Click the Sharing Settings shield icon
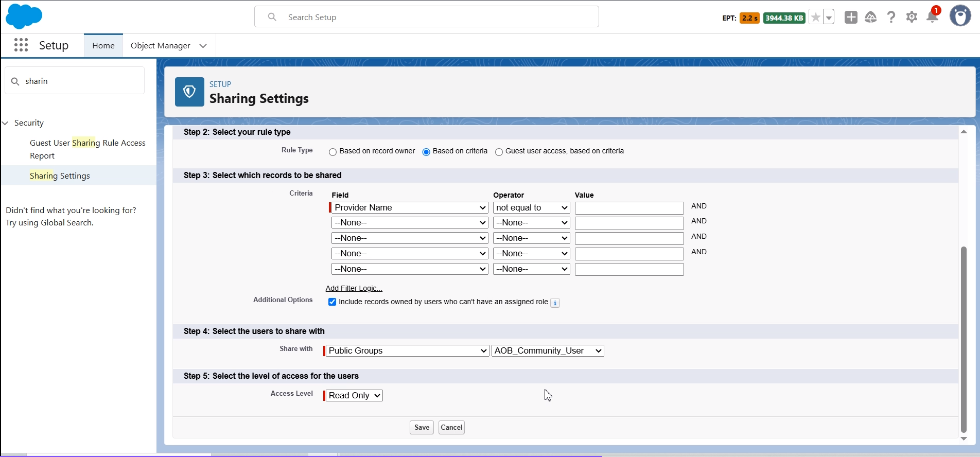 pyautogui.click(x=189, y=92)
